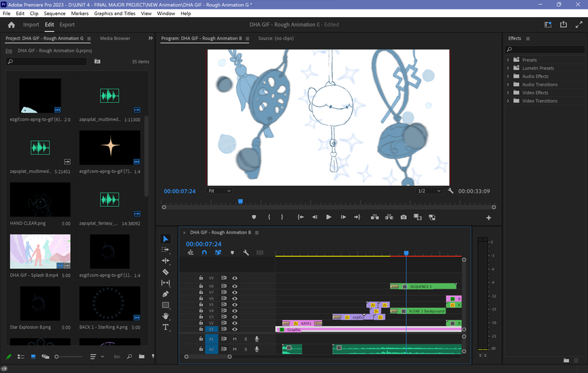Image resolution: width=588 pixels, height=373 pixels.
Task: Switch to Source monitor tab
Action: [x=276, y=38]
